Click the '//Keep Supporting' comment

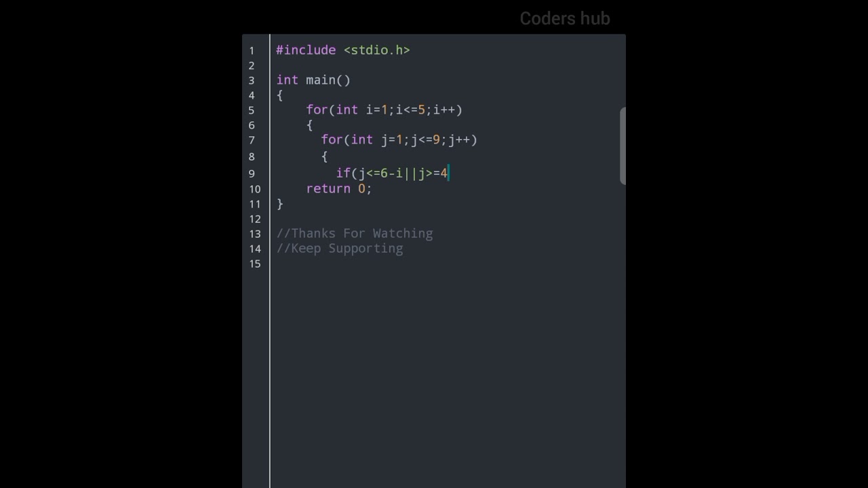point(340,248)
